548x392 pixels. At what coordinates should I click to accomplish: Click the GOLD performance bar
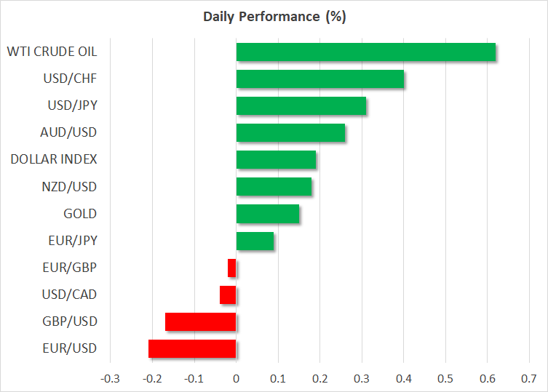pos(267,214)
